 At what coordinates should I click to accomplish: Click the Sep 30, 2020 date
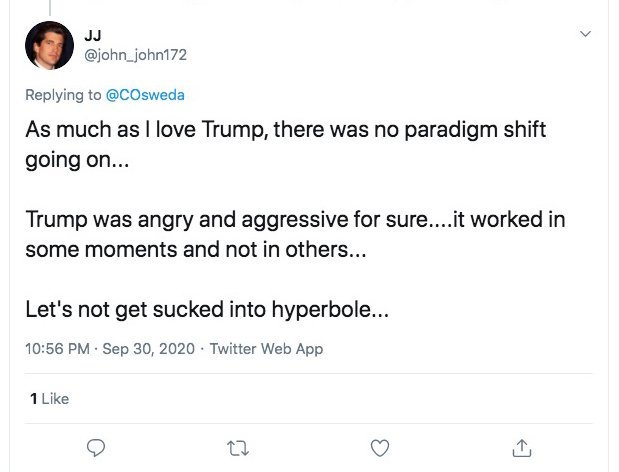click(147, 349)
